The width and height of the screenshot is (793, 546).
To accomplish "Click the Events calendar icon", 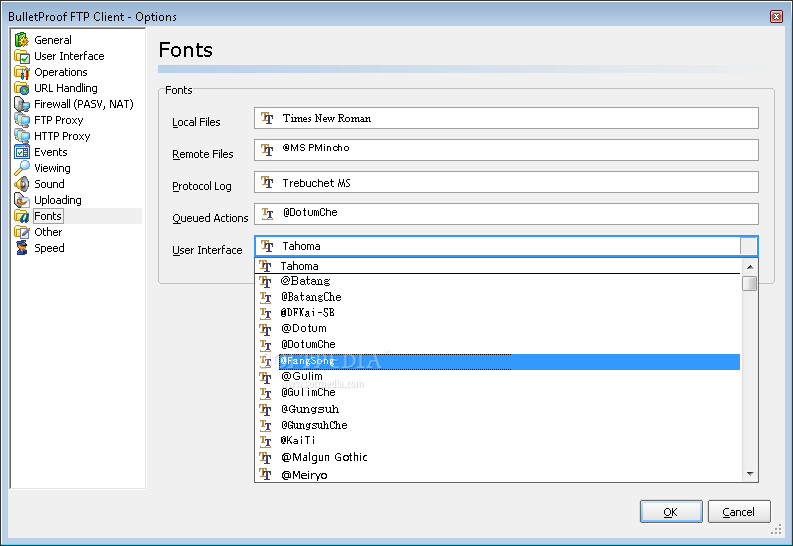I will 22,152.
